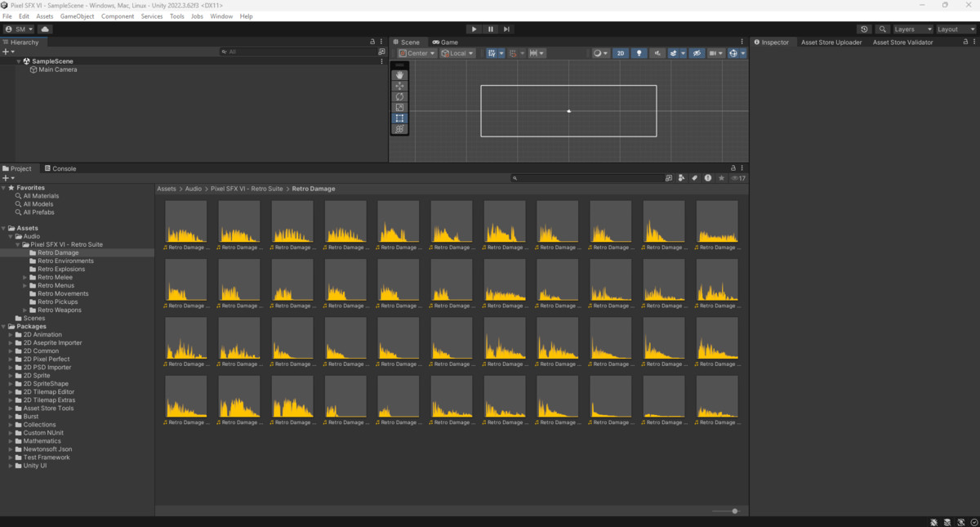
Task: Open the Layout dropdown
Action: 954,29
